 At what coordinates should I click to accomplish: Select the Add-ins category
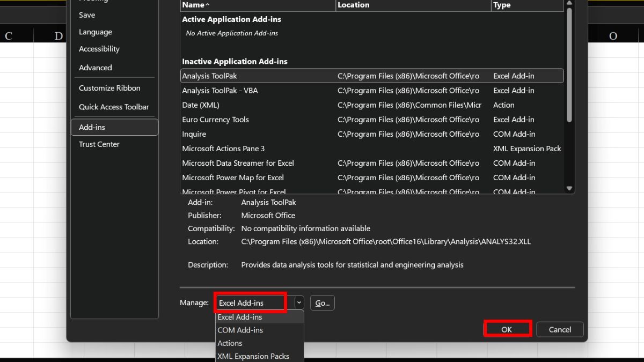pyautogui.click(x=114, y=127)
